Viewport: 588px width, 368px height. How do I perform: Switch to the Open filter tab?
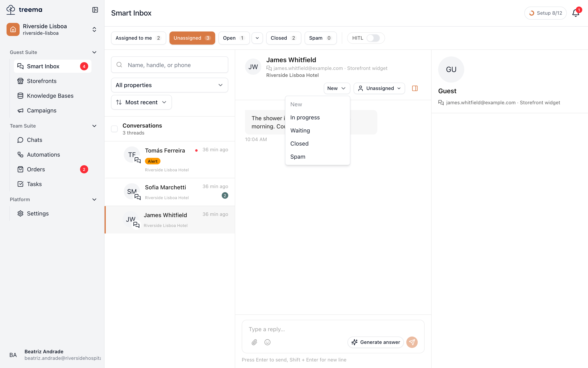(234, 38)
